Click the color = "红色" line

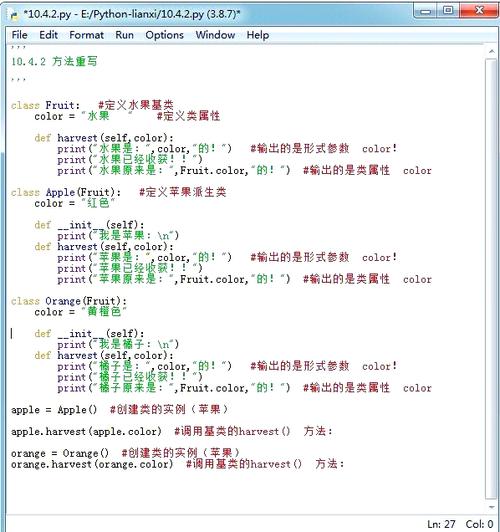(x=75, y=203)
